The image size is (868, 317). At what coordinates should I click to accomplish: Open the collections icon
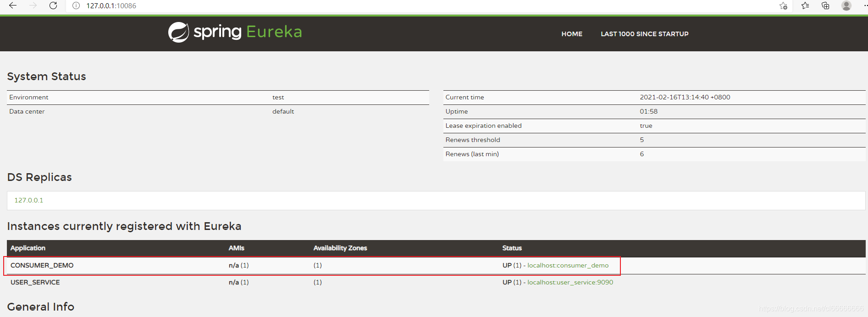point(825,5)
